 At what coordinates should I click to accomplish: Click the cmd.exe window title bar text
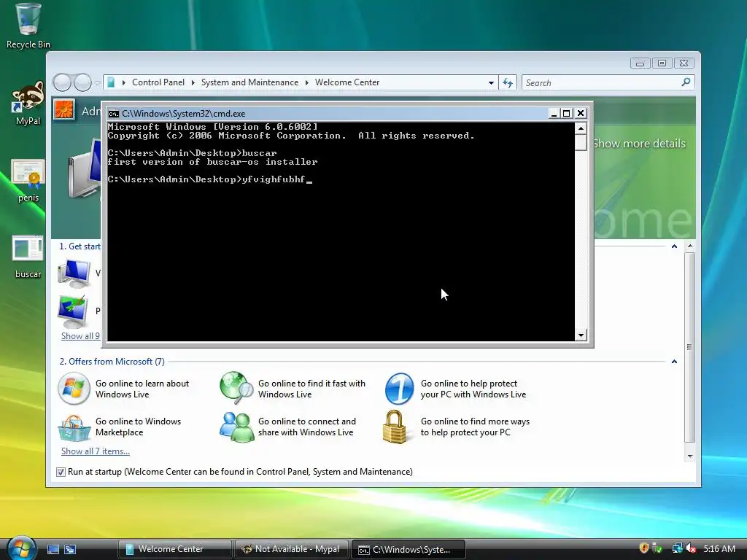[x=183, y=113]
